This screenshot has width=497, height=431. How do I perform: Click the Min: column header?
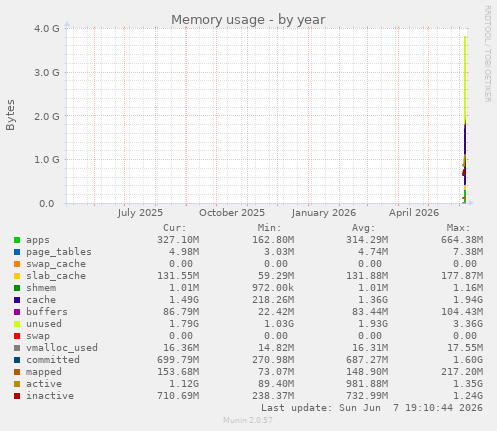(x=269, y=228)
